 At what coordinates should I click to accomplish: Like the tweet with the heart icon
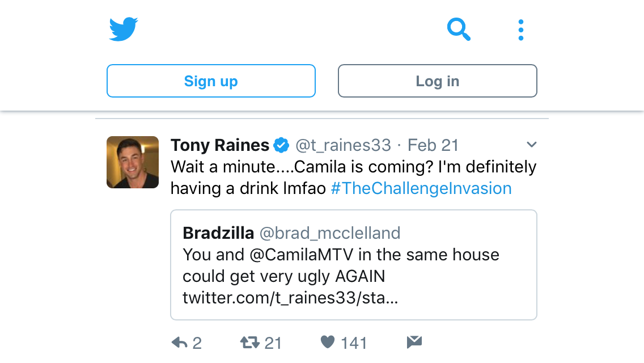[x=327, y=341]
